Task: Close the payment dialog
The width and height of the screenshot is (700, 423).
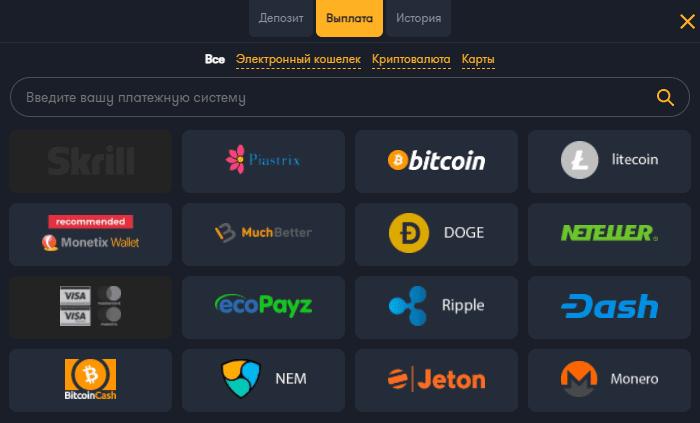Action: pos(687,22)
